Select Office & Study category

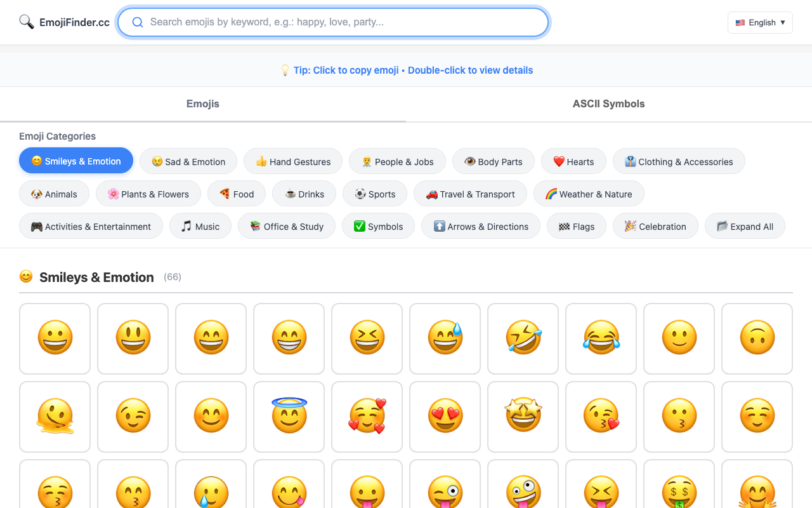click(287, 226)
